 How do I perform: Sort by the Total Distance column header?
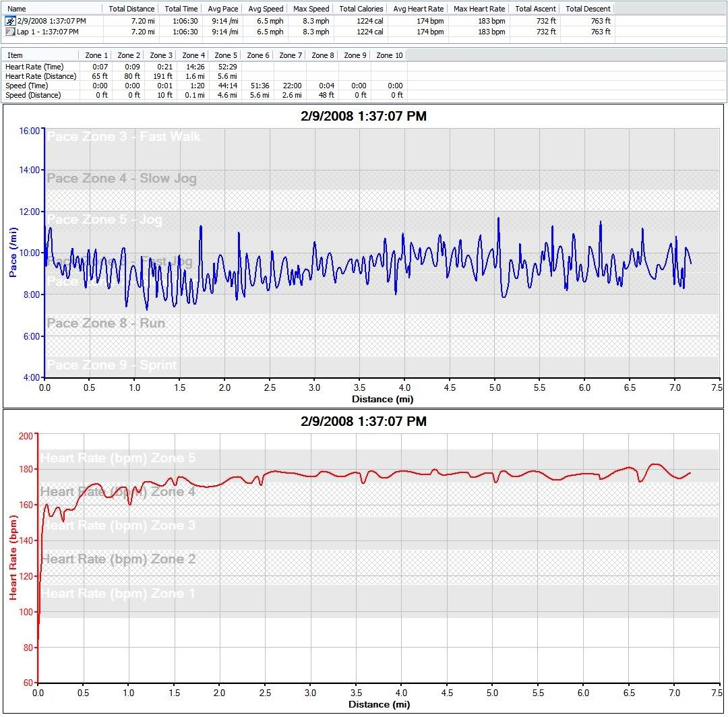[x=131, y=9]
